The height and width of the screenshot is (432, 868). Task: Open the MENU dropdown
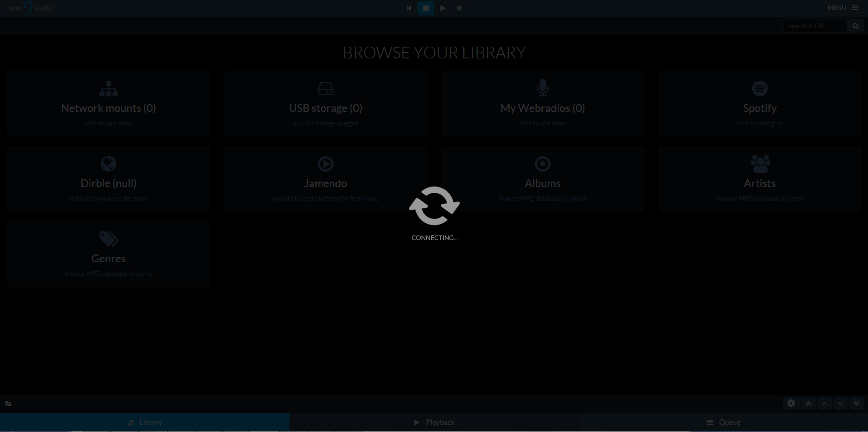tap(842, 8)
